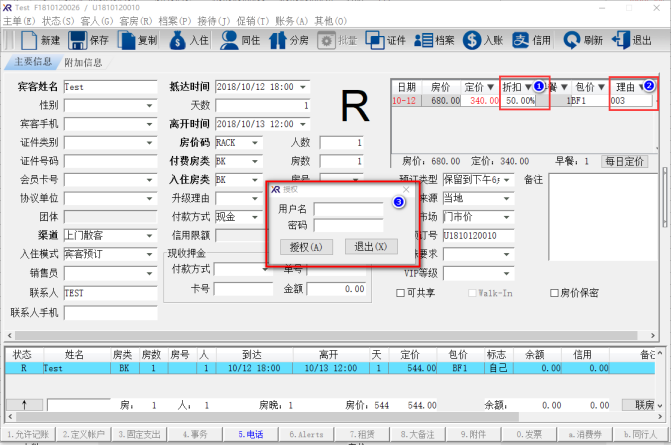The image size is (672, 445).
Task: Click the 保存 (Save) floppy disk icon
Action: point(78,40)
